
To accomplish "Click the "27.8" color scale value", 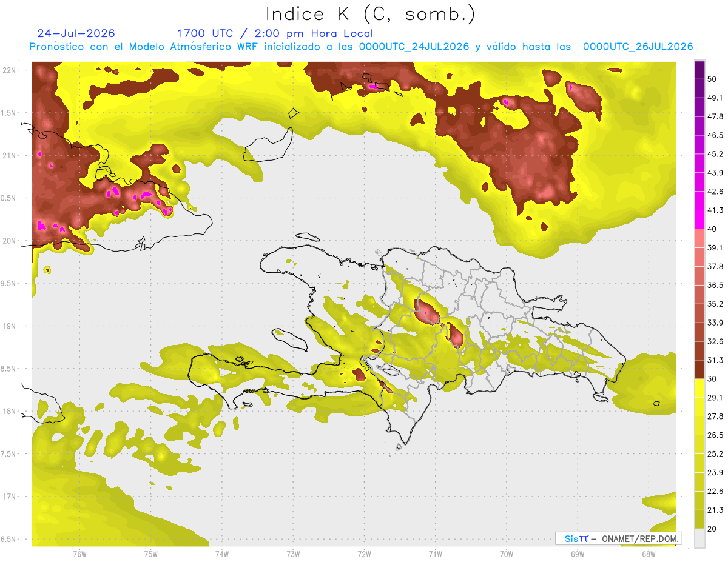I will [715, 416].
